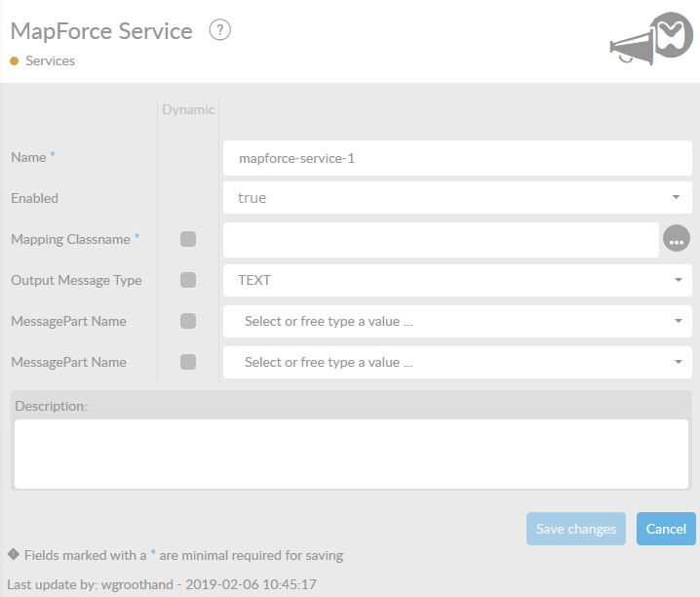Focus the Mapping Classname text field
This screenshot has width=700, height=597.
tap(441, 239)
